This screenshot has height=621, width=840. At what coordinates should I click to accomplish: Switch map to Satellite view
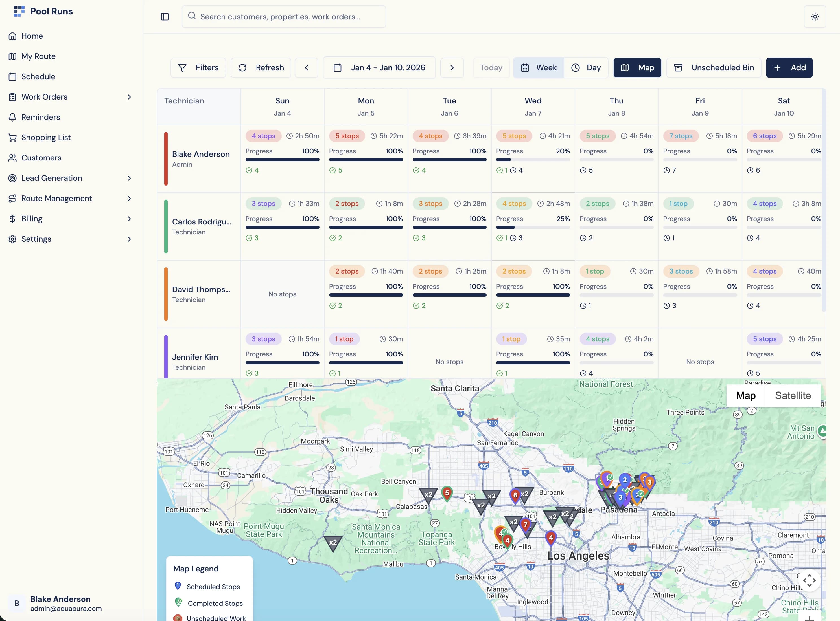click(x=793, y=395)
